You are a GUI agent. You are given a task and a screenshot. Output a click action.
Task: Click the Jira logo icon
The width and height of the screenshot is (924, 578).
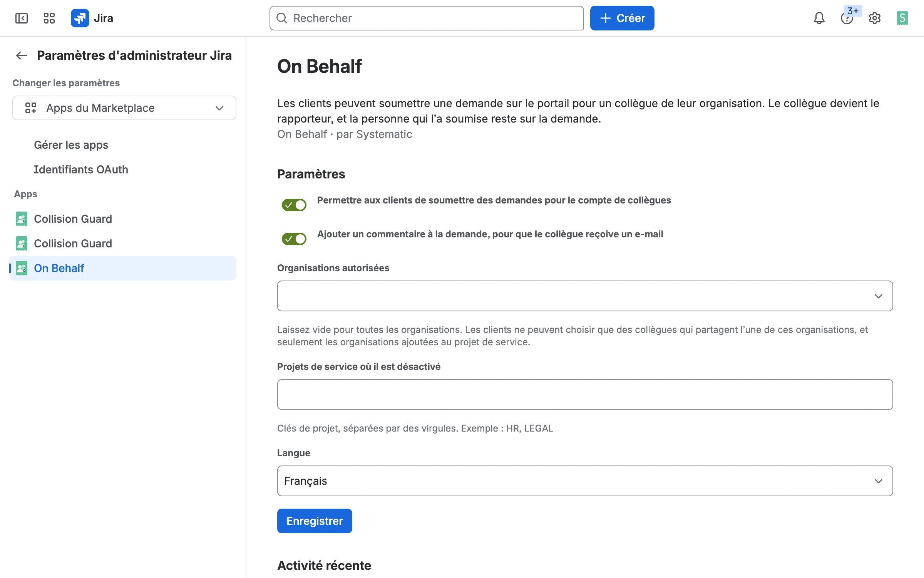pyautogui.click(x=80, y=18)
